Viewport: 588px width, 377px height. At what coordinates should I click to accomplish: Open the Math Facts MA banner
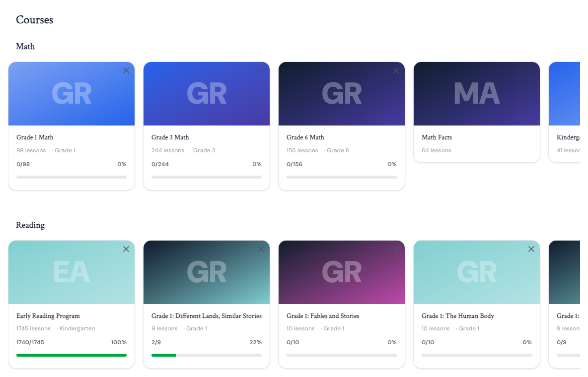tap(477, 94)
